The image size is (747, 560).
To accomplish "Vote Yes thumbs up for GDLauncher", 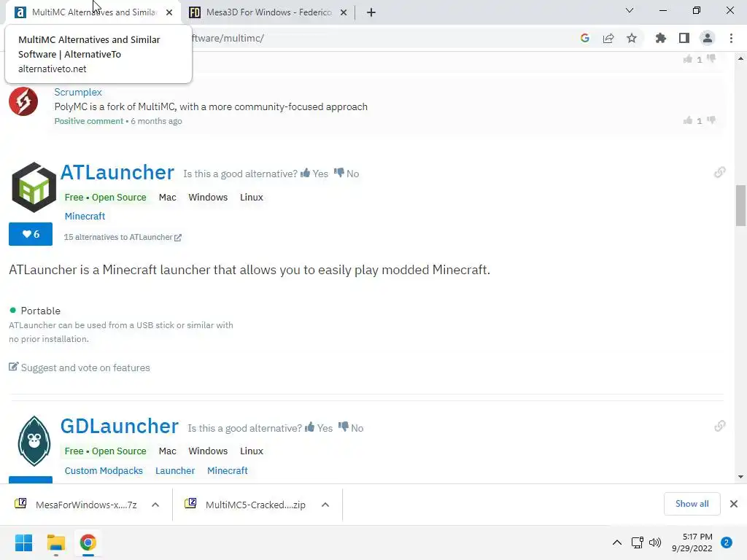I will (319, 427).
